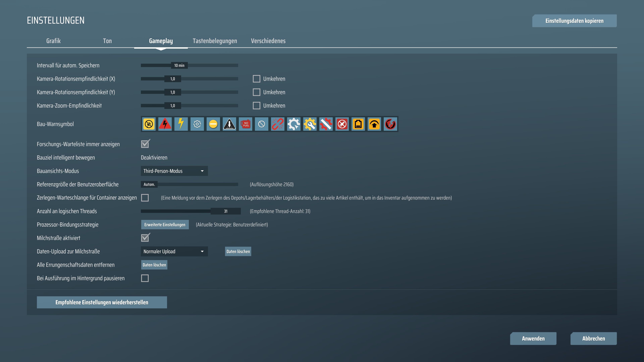The image size is (644, 362).
Task: Switch to the Grafik tab
Action: point(53,41)
